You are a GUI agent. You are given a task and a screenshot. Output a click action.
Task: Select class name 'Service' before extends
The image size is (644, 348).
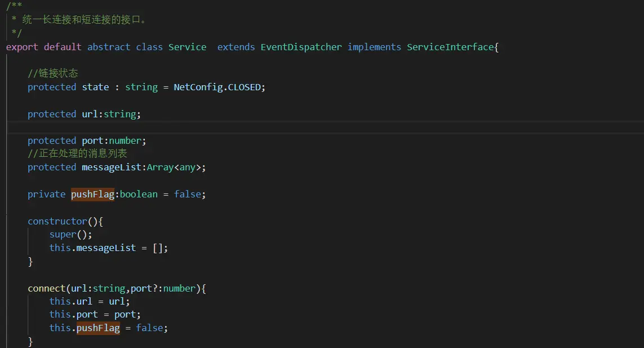click(187, 47)
